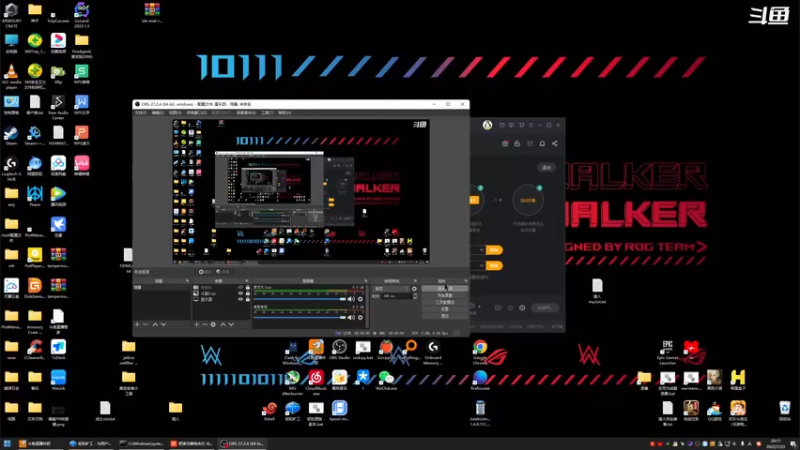Open the Xshell desktop shortcut
The image size is (800, 450).
269,411
